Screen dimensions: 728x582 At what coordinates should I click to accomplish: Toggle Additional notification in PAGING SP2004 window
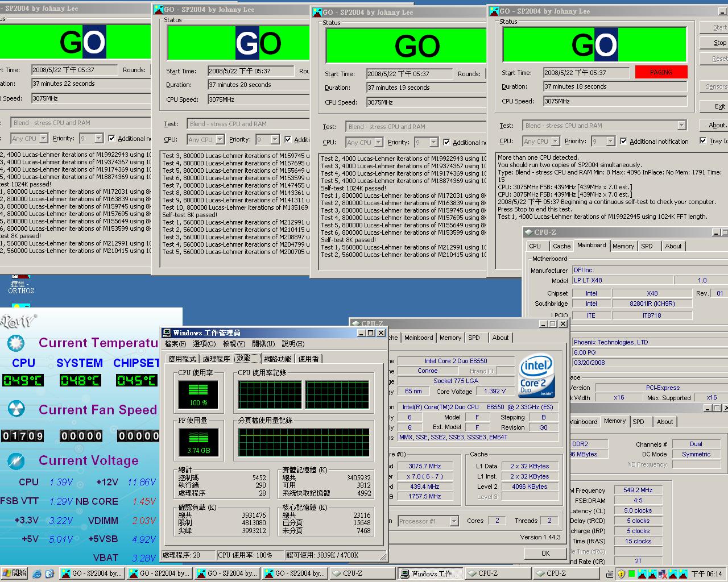pyautogui.click(x=624, y=141)
